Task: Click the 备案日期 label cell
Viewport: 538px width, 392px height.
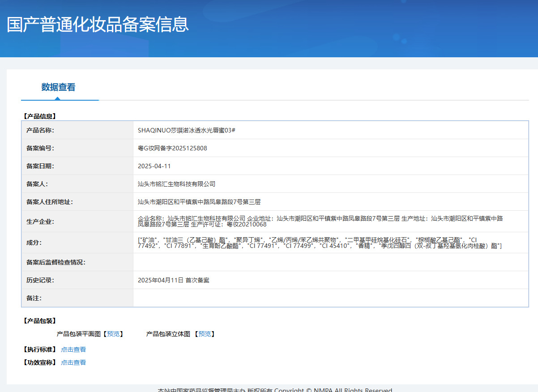Action: 77,166
